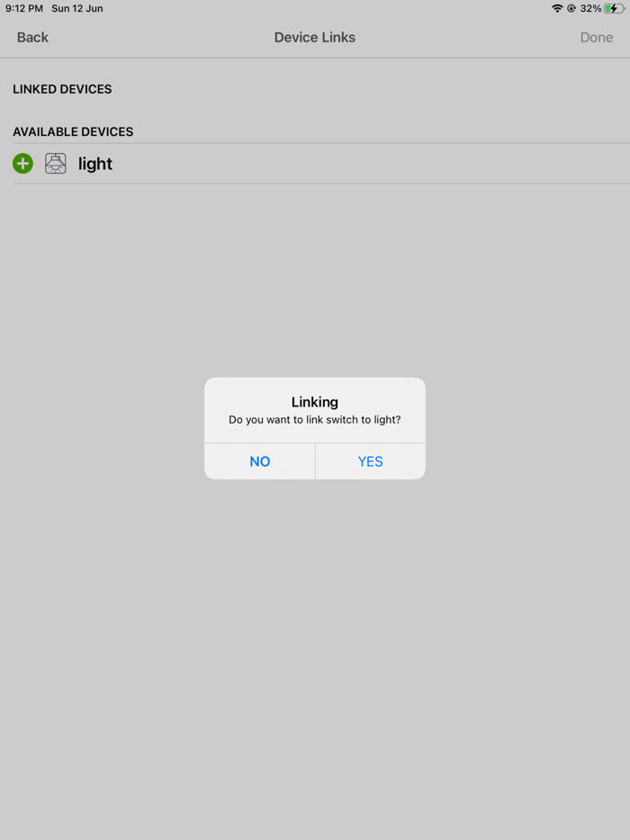The width and height of the screenshot is (630, 840).
Task: Tap the Wi-Fi status icon
Action: pyautogui.click(x=557, y=9)
